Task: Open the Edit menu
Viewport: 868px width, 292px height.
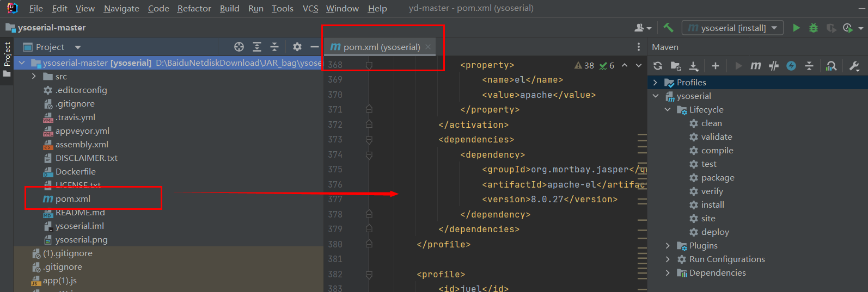Action: [60, 8]
